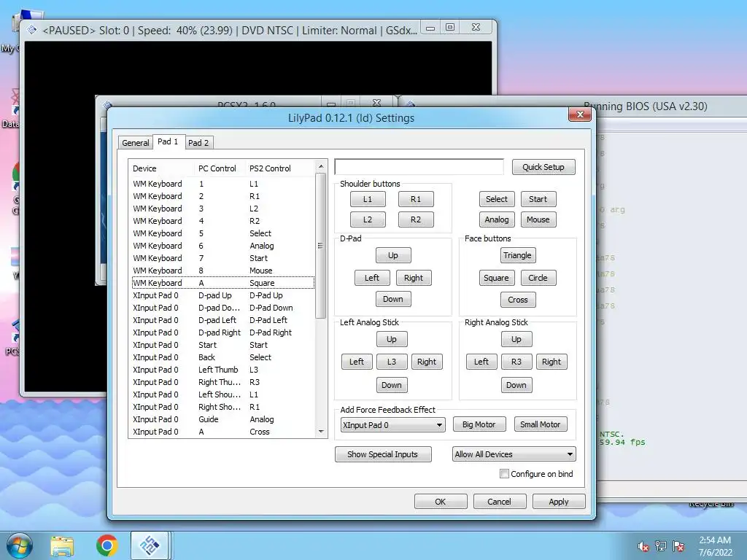Bind the L2 shoulder button
This screenshot has width=747, height=560.
click(x=368, y=219)
